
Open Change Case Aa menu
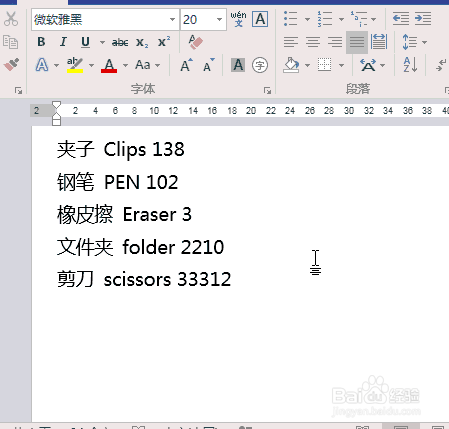147,65
